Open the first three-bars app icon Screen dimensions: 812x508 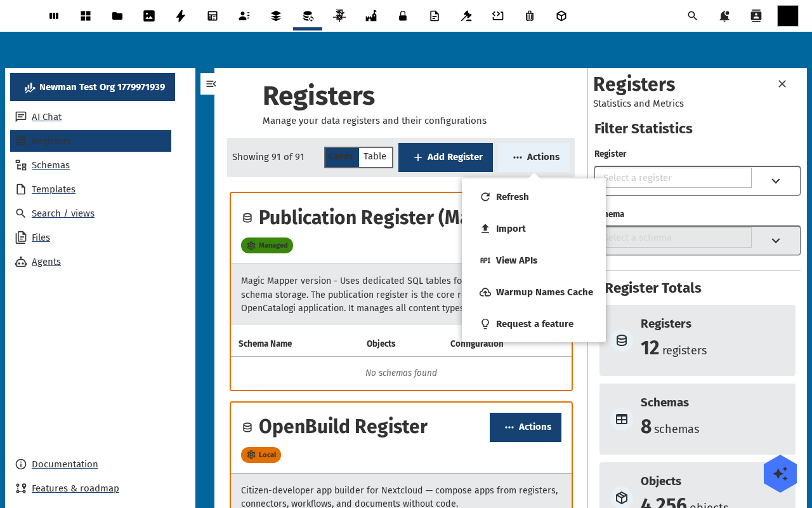[x=54, y=16]
